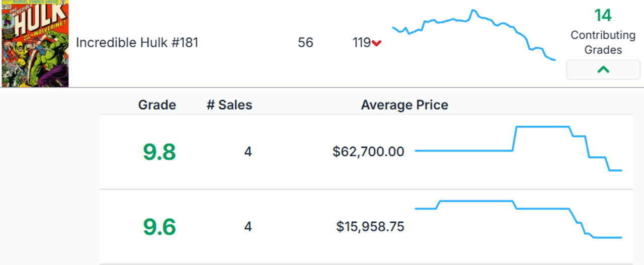The height and width of the screenshot is (265, 644).
Task: Click the green number 14 above Contributing Grades
Action: (603, 16)
